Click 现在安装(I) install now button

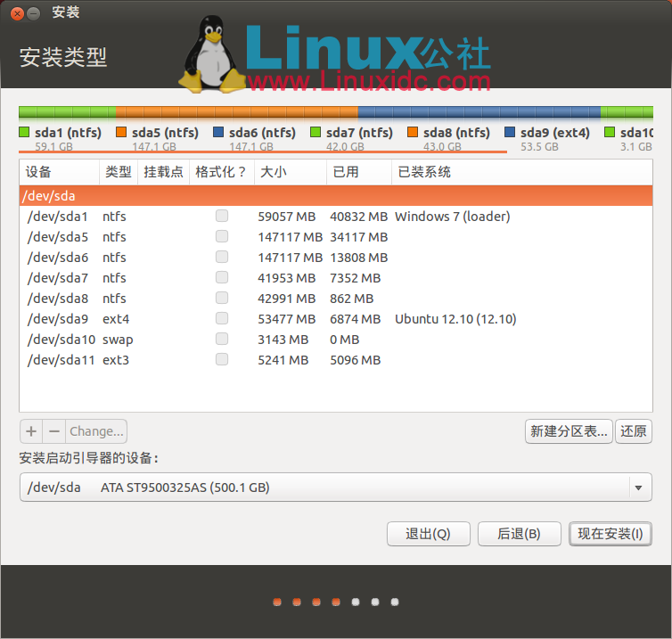[611, 534]
